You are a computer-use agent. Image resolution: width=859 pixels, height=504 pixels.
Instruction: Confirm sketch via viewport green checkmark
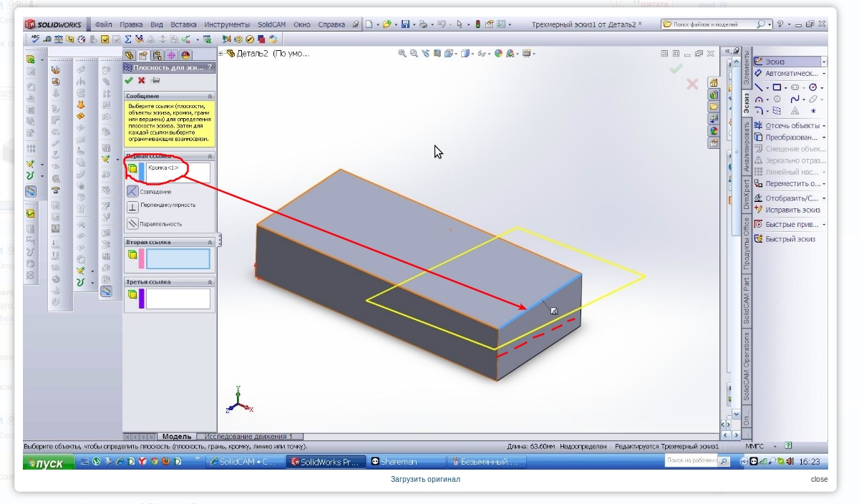point(676,69)
